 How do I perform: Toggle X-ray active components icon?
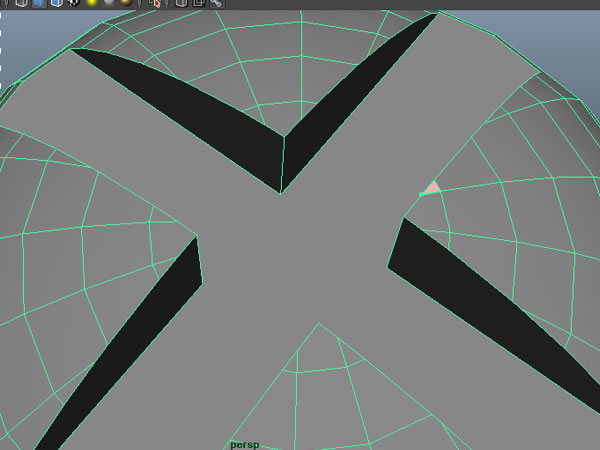[199, 3]
